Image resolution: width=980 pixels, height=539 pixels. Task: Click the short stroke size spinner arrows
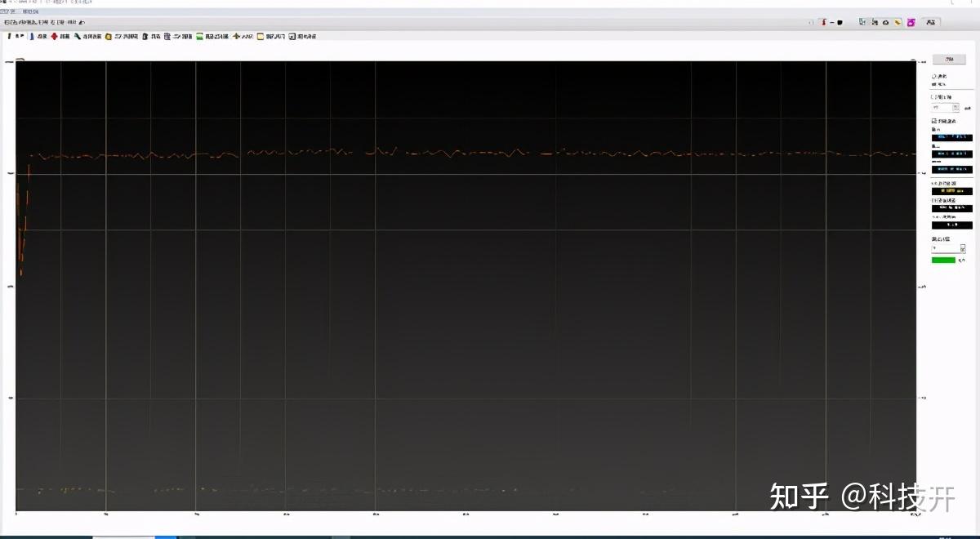(955, 108)
